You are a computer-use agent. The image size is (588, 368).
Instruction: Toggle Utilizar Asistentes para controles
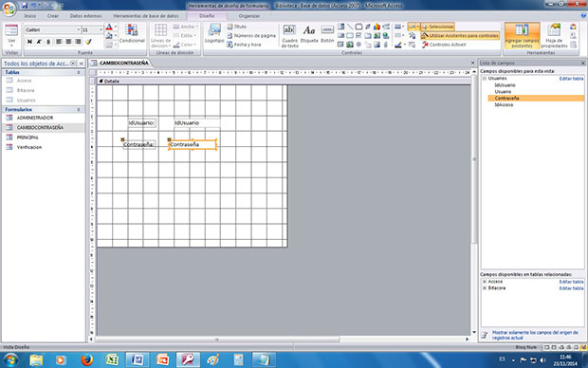point(460,36)
